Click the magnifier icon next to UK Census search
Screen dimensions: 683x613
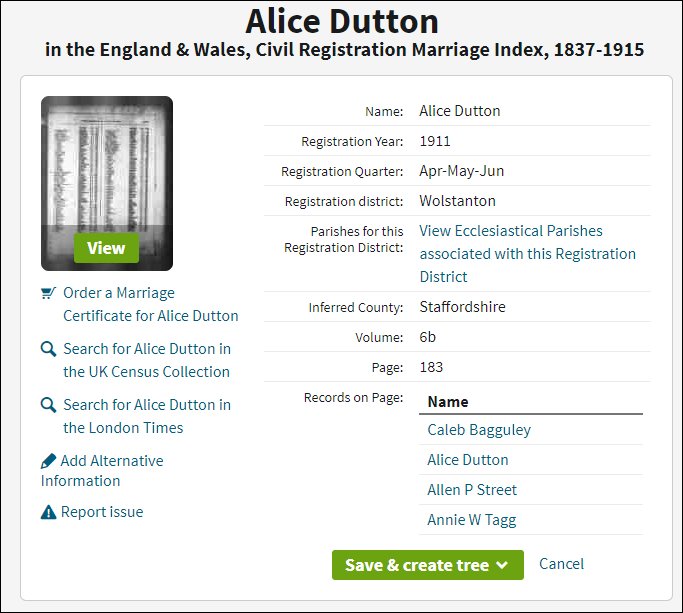pos(48,349)
